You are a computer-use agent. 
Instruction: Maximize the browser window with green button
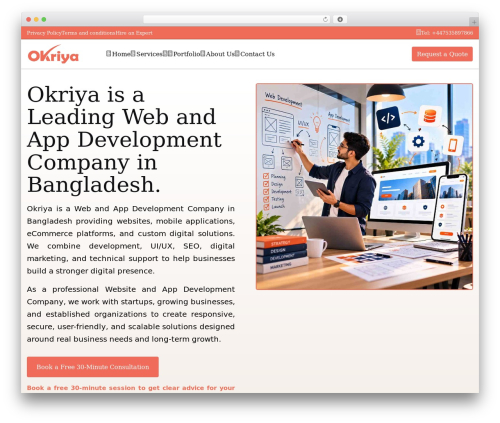(44, 19)
